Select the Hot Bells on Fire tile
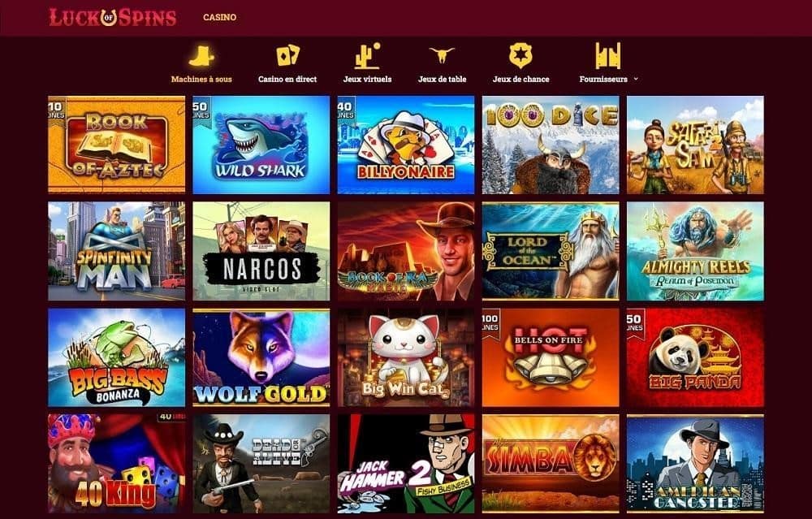This screenshot has height=519, width=812. 551,357
